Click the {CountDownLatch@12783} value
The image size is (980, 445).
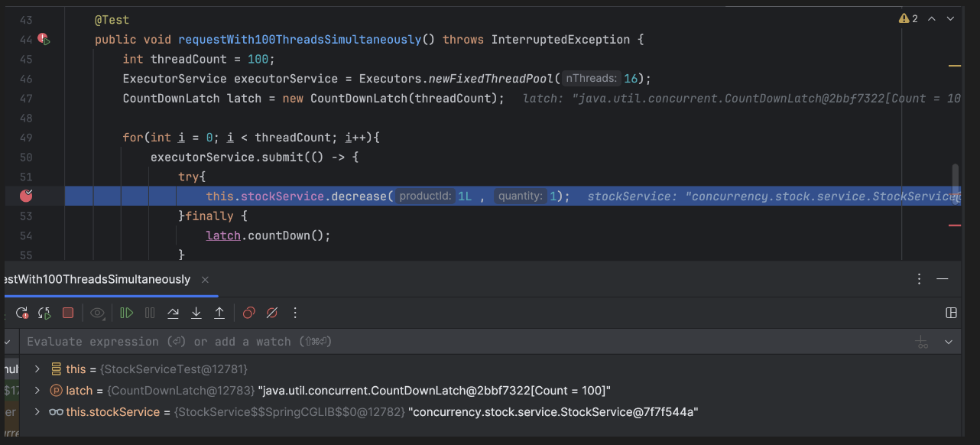point(181,391)
